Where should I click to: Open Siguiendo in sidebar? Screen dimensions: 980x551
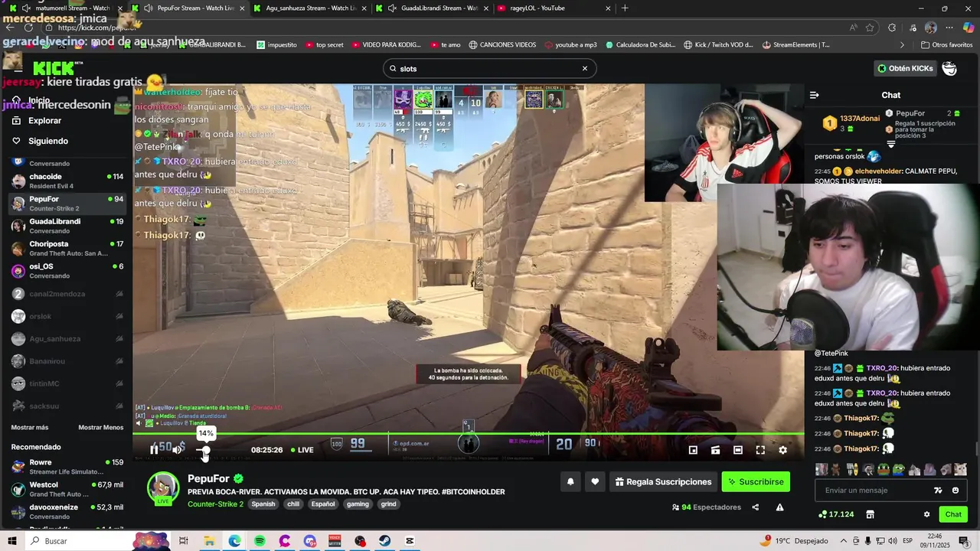47,141
